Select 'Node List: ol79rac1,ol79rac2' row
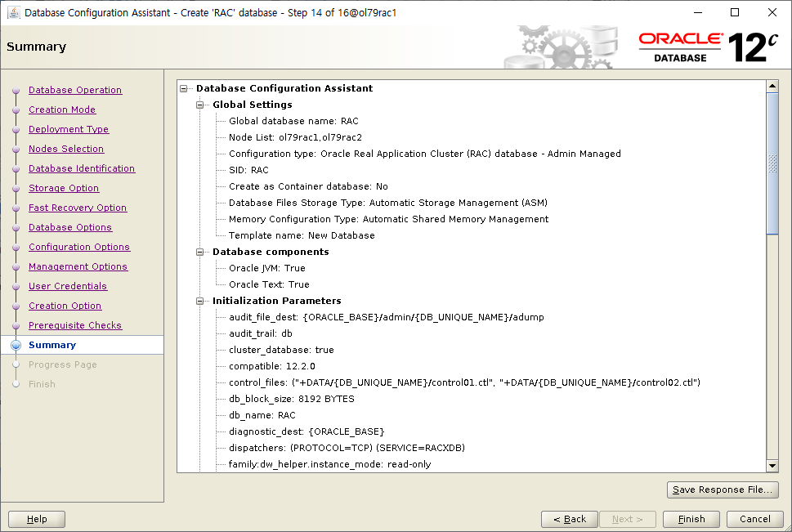792x532 pixels. click(296, 137)
